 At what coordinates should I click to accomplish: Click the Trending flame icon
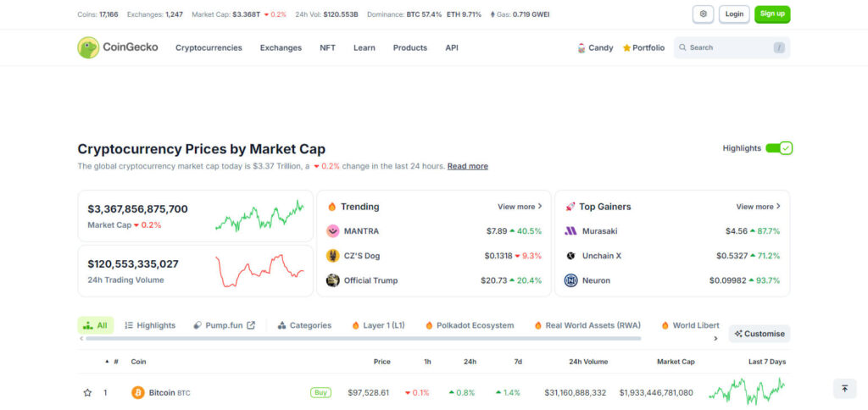[x=332, y=207]
